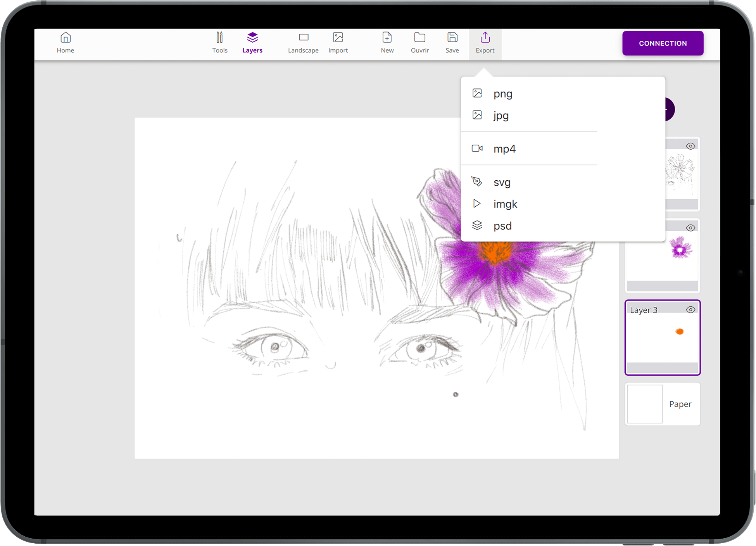
Task: Go to the Home screen icon
Action: [66, 38]
